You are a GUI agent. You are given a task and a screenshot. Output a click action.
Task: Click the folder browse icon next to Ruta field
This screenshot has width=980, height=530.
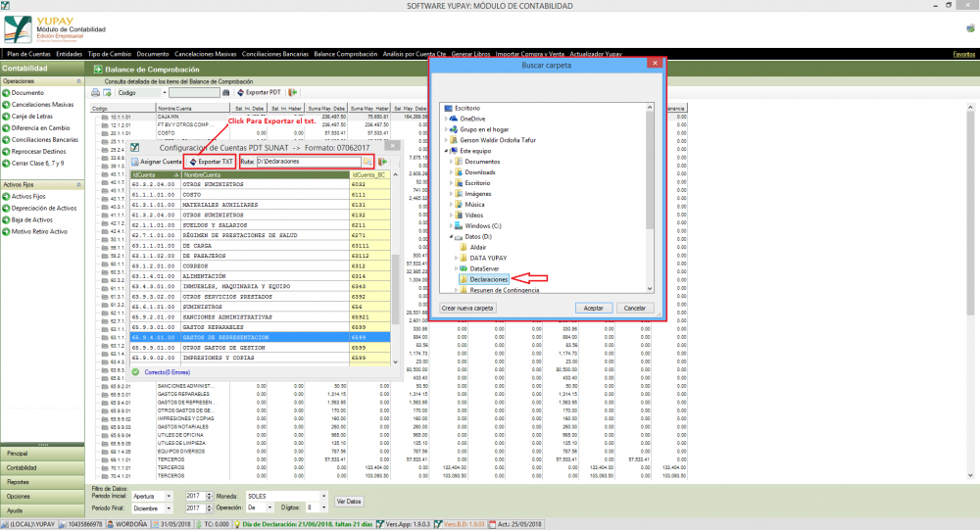367,162
